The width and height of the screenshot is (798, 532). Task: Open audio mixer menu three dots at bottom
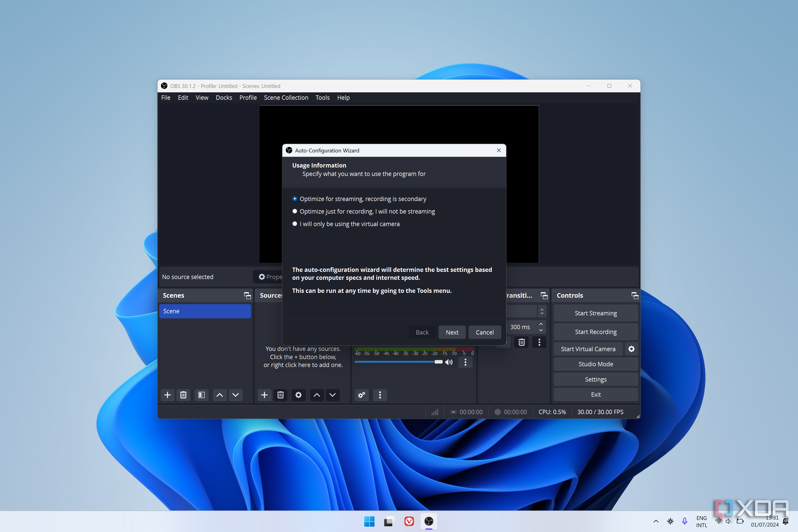point(380,395)
